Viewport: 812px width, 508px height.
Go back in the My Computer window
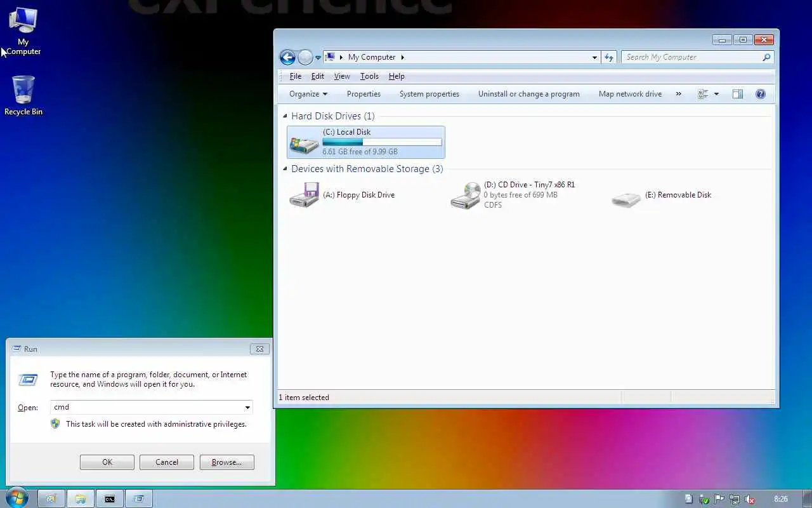coord(287,57)
